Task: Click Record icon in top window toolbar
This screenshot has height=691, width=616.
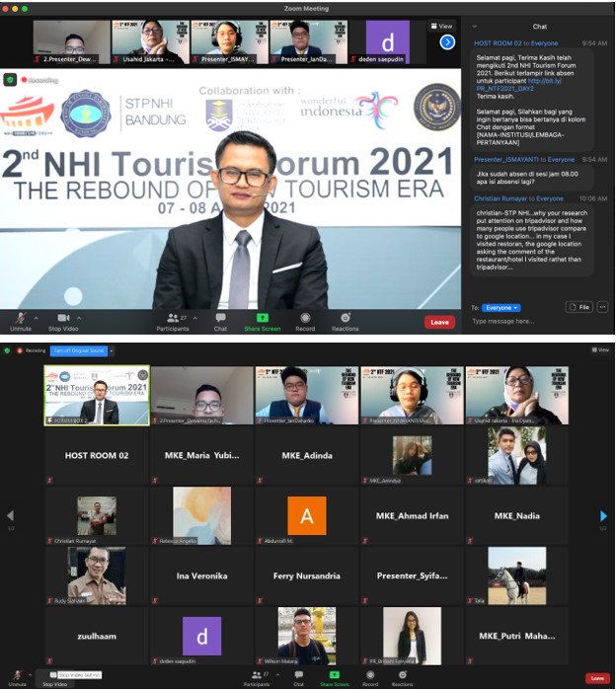Action: 305,318
